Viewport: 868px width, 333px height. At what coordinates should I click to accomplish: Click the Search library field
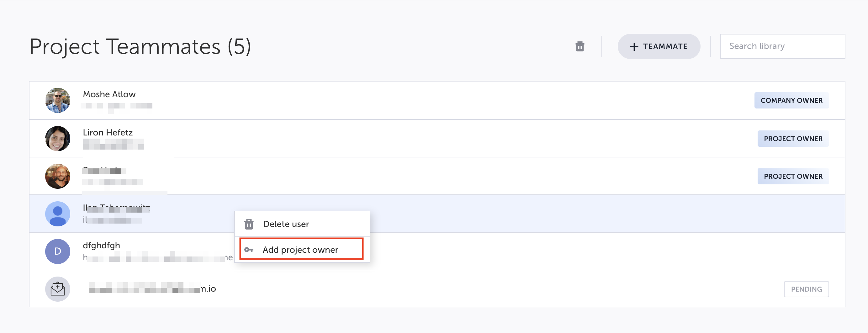coord(782,46)
